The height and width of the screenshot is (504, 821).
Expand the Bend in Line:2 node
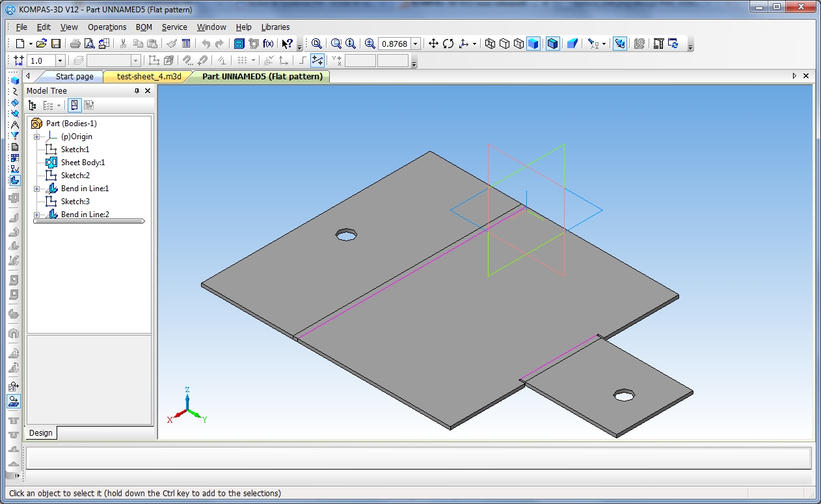37,215
